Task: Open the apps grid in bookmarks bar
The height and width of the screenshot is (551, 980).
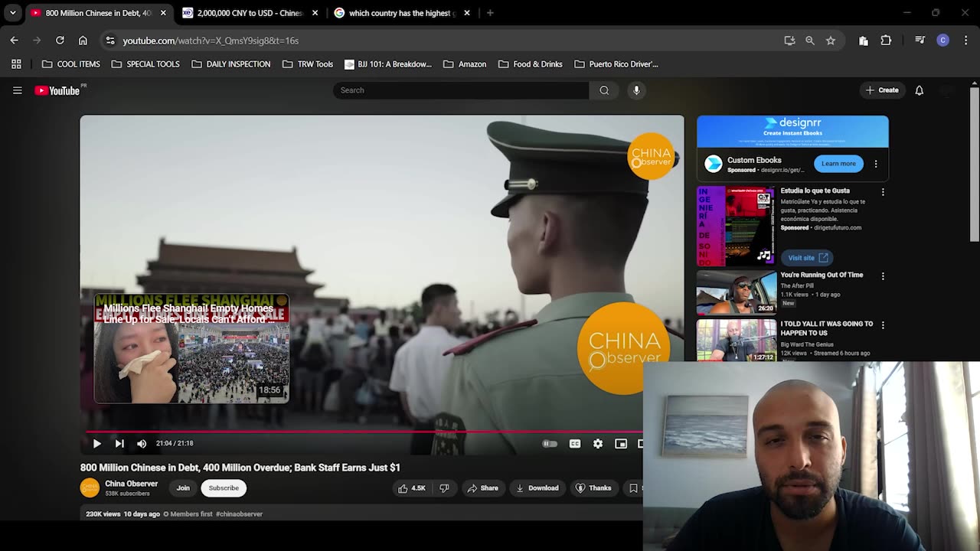Action: coord(16,64)
